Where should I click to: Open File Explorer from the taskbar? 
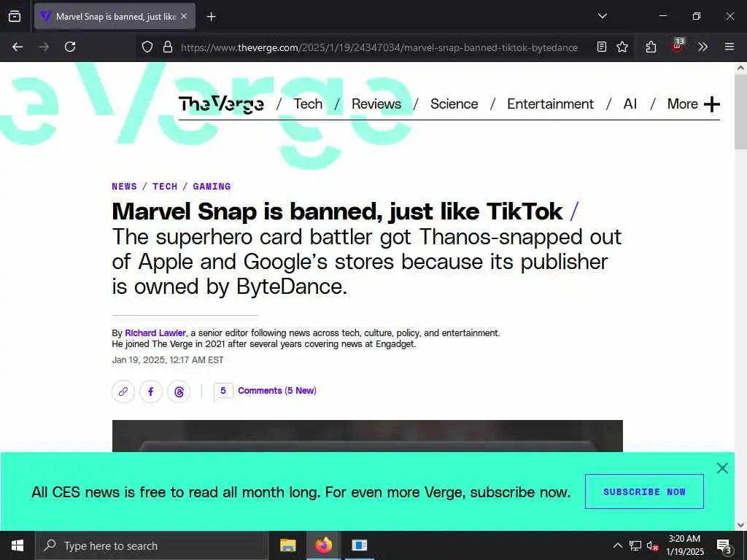pos(287,545)
